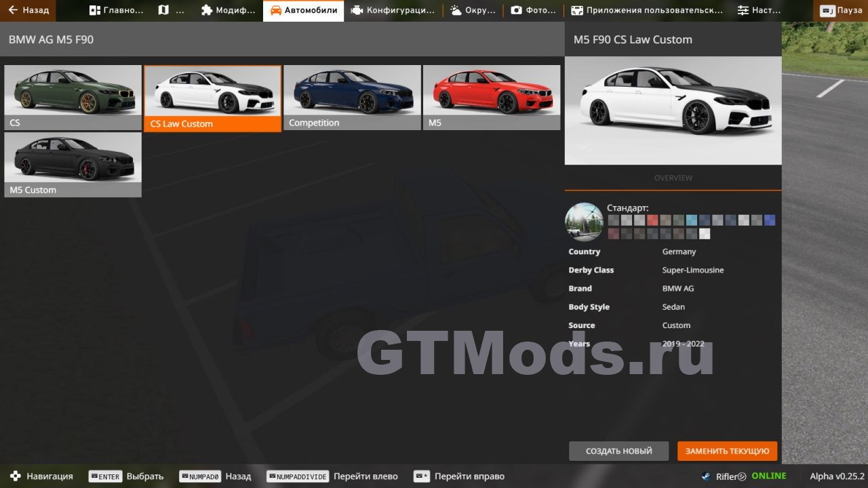Click СОЗДАТЬ НОВЫЙ button
This screenshot has height=488, width=868.
(x=618, y=451)
